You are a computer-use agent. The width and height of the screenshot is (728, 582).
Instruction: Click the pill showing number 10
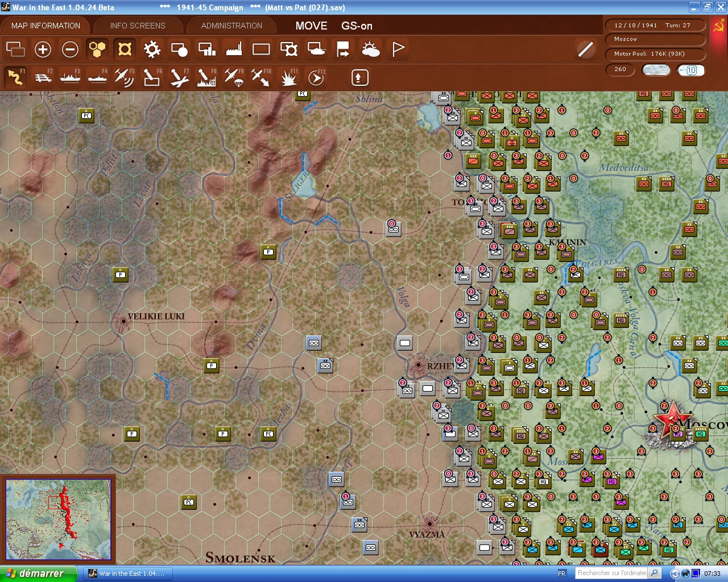click(x=691, y=70)
